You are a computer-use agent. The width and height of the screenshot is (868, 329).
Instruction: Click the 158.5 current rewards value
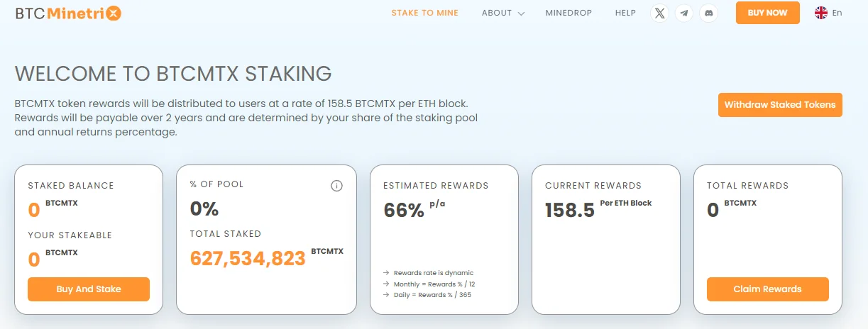tap(570, 211)
